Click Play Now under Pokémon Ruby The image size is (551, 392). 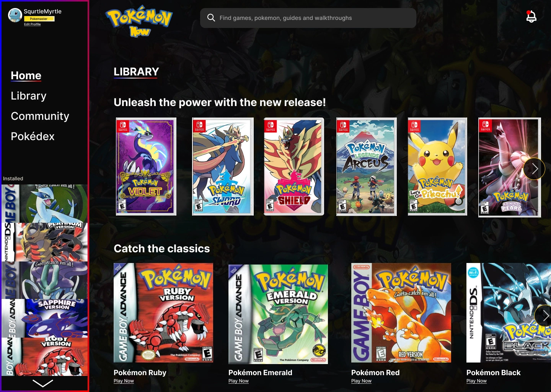click(x=124, y=381)
